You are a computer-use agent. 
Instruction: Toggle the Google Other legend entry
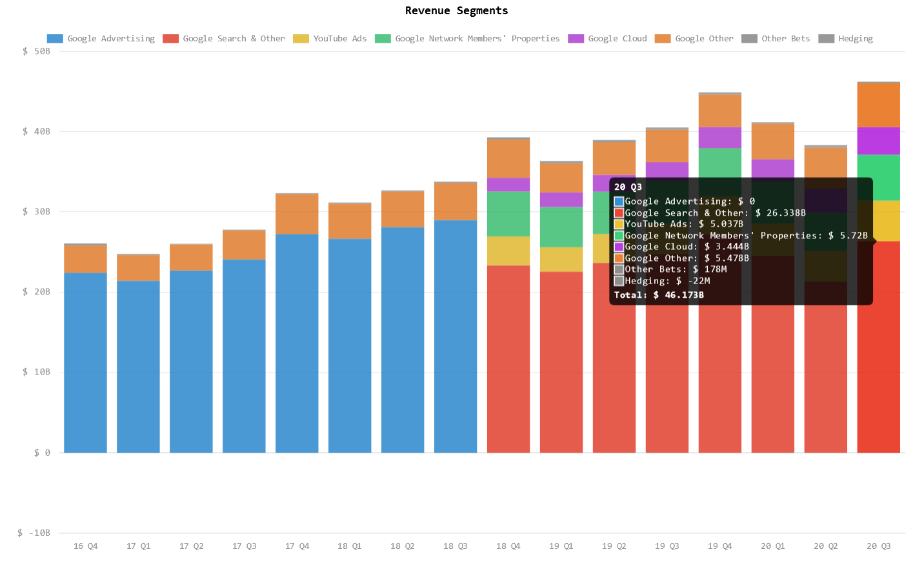click(x=694, y=39)
